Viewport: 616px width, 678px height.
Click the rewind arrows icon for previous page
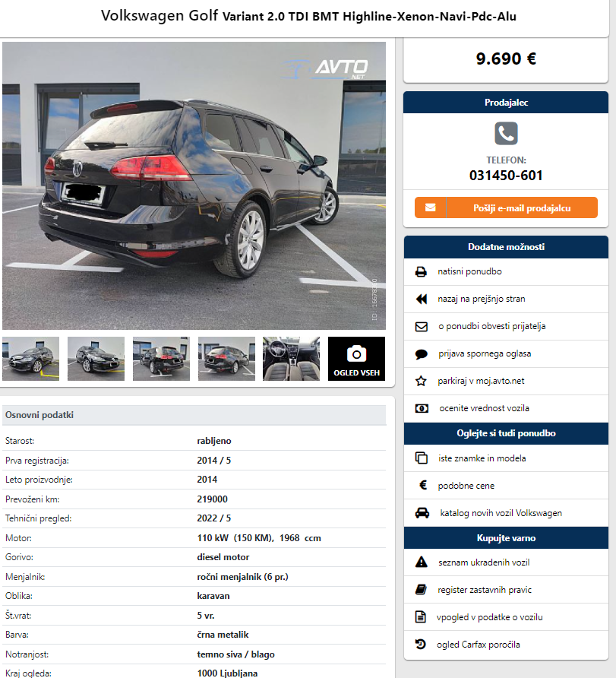[x=422, y=299]
